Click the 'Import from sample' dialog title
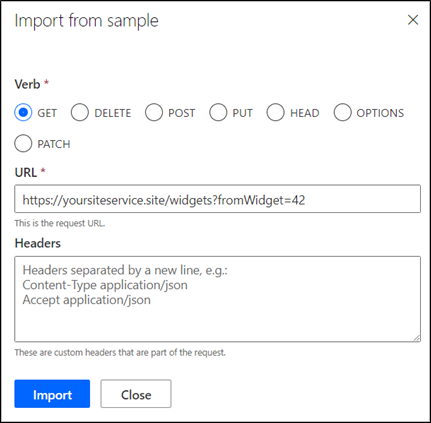431x423 pixels. 86,21
